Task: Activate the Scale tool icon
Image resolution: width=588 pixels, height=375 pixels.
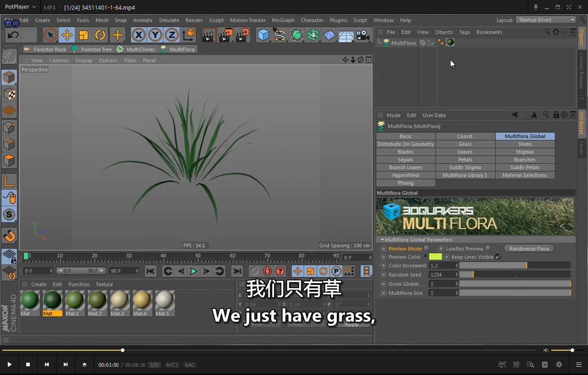Action: (x=84, y=35)
